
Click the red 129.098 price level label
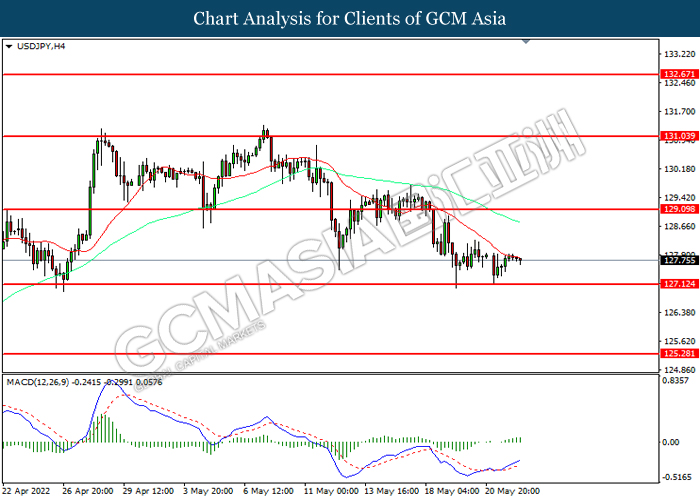tap(679, 209)
